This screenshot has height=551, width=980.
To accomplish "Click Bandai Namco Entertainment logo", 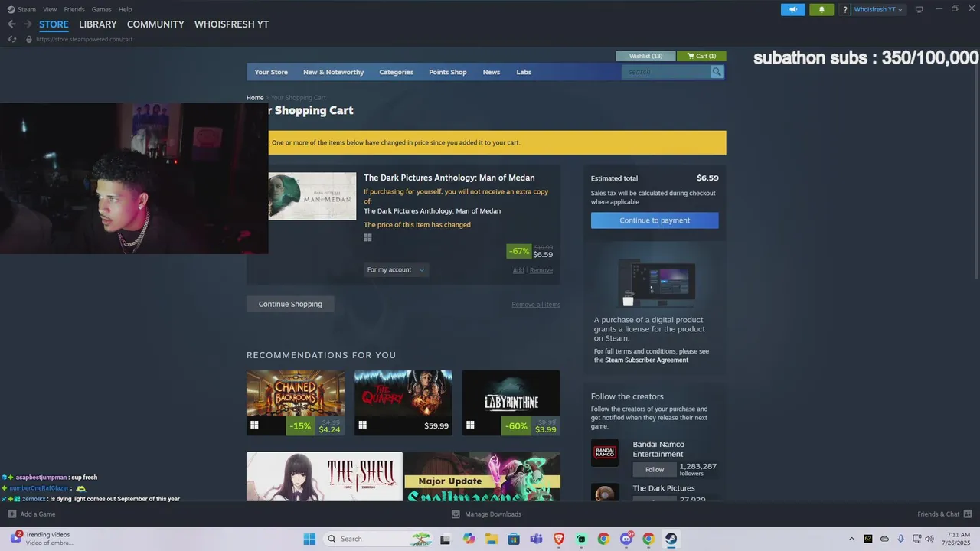I will pyautogui.click(x=605, y=453).
